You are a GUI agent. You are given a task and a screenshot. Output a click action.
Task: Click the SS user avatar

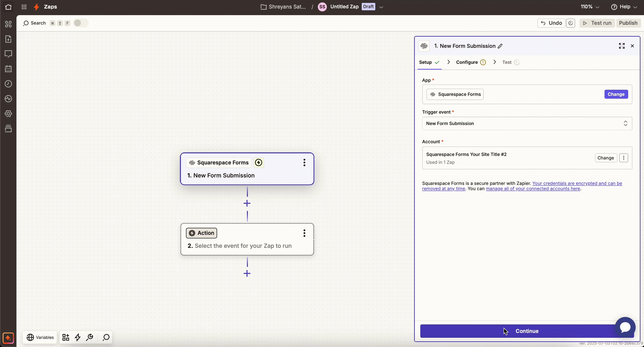322,7
